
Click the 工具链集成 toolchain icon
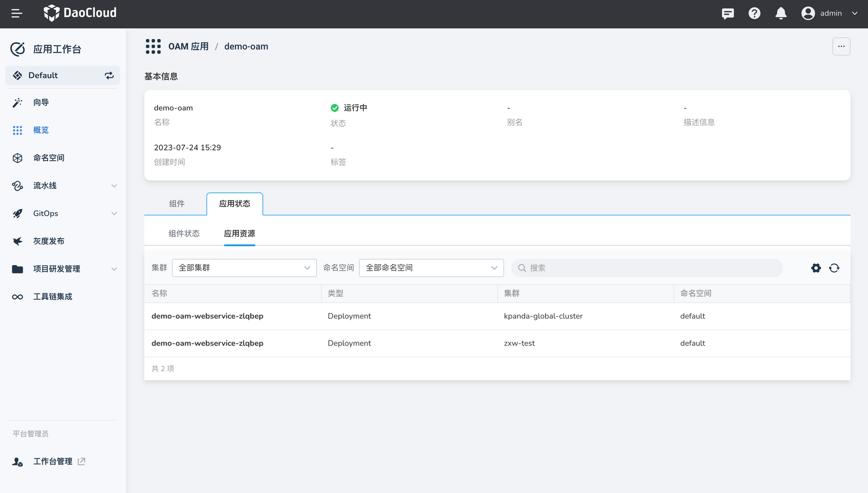[18, 296]
